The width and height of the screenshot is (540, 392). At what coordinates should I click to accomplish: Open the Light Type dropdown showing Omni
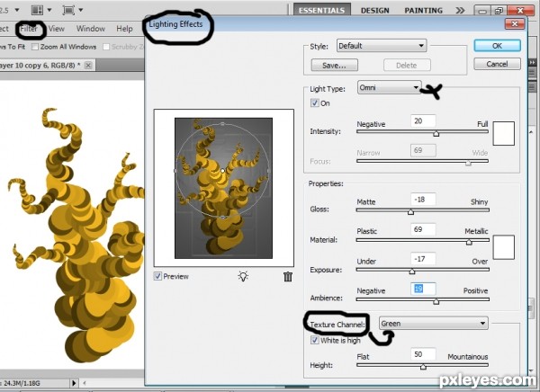[389, 88]
